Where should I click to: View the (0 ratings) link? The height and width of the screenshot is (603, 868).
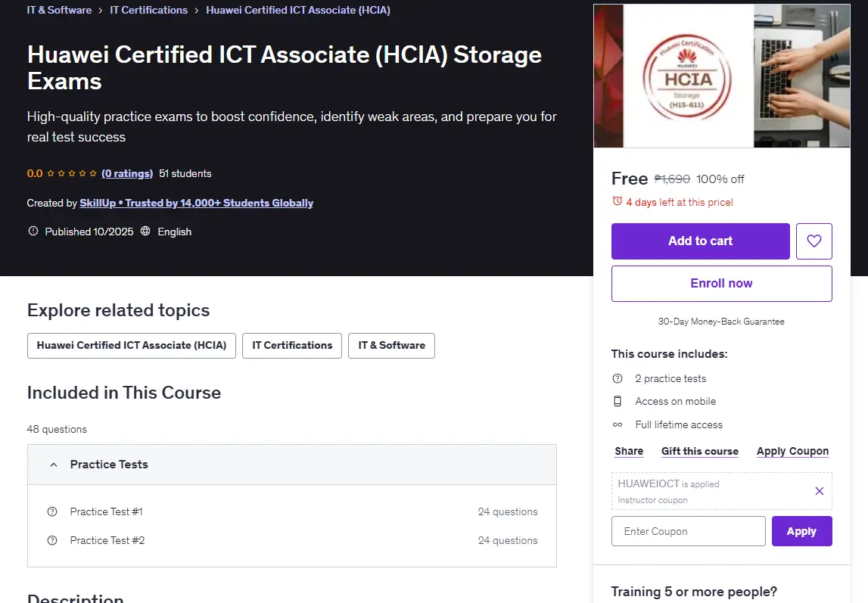127,174
